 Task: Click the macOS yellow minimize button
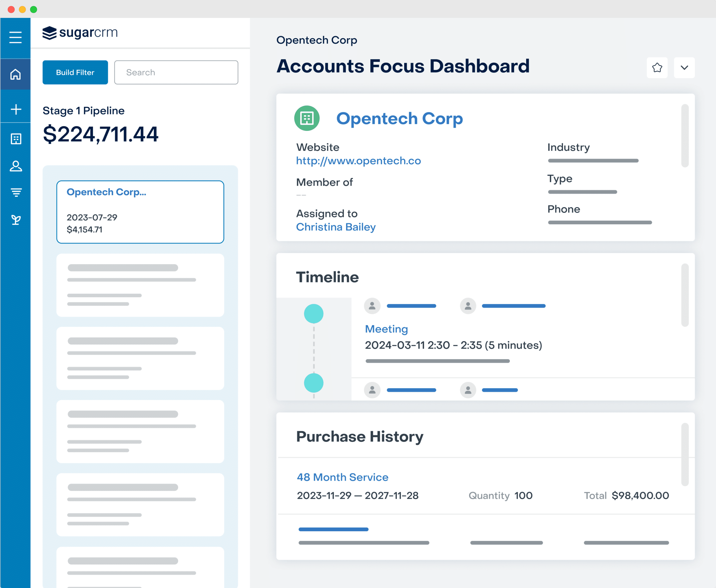click(22, 10)
